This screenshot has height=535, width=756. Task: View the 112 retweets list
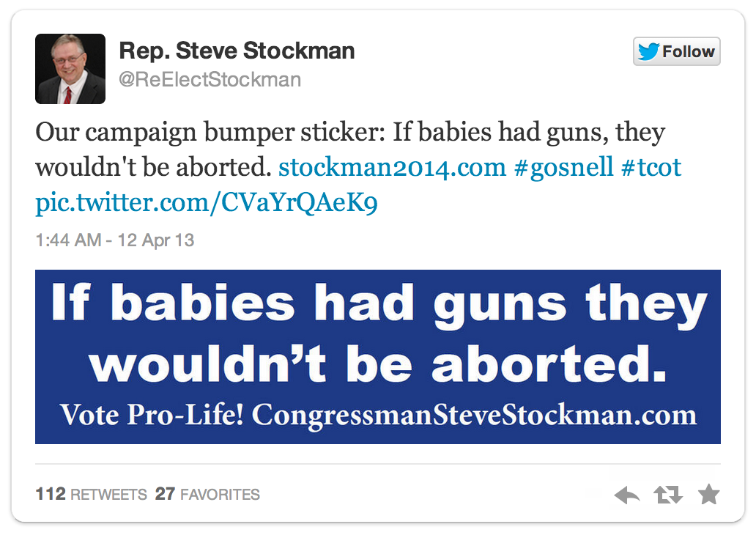coord(92,495)
